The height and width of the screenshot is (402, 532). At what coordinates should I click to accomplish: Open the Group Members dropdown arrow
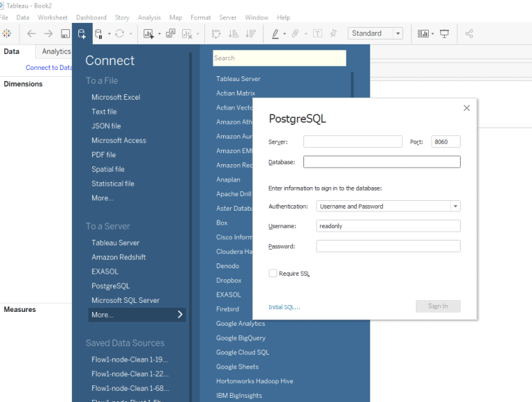[x=305, y=33]
